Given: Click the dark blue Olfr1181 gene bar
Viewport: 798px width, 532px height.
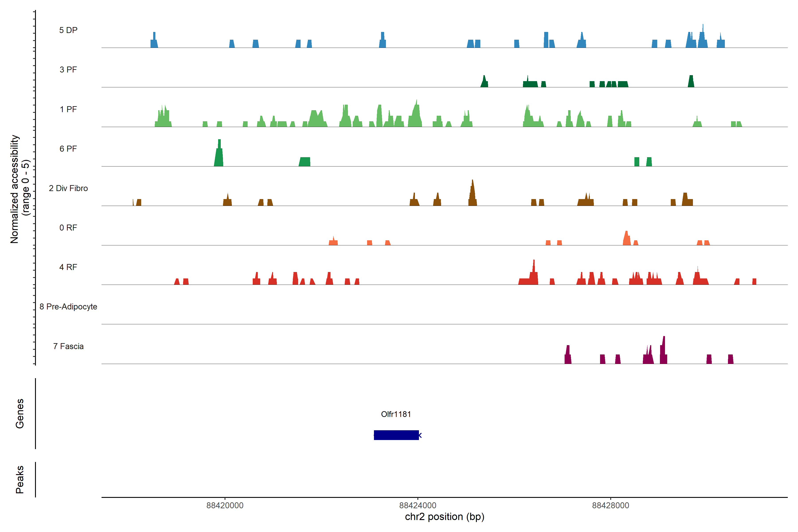Looking at the screenshot, I should pyautogui.click(x=396, y=435).
